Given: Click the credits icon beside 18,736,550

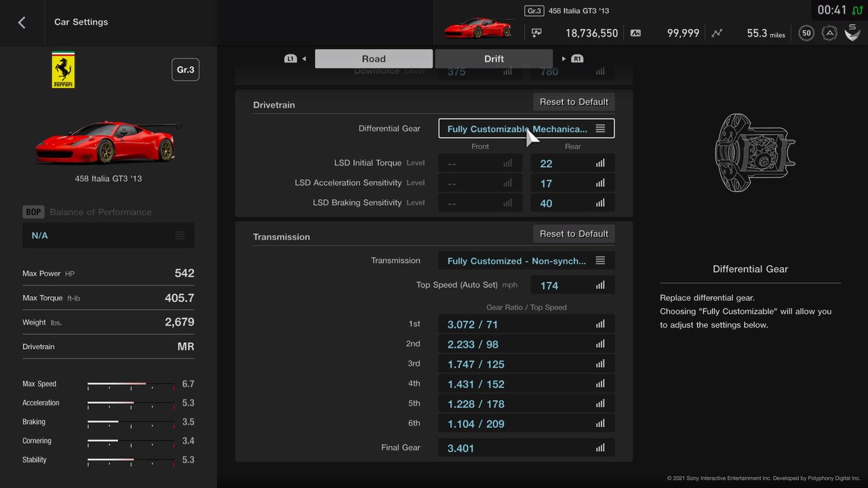Looking at the screenshot, I should 536,33.
